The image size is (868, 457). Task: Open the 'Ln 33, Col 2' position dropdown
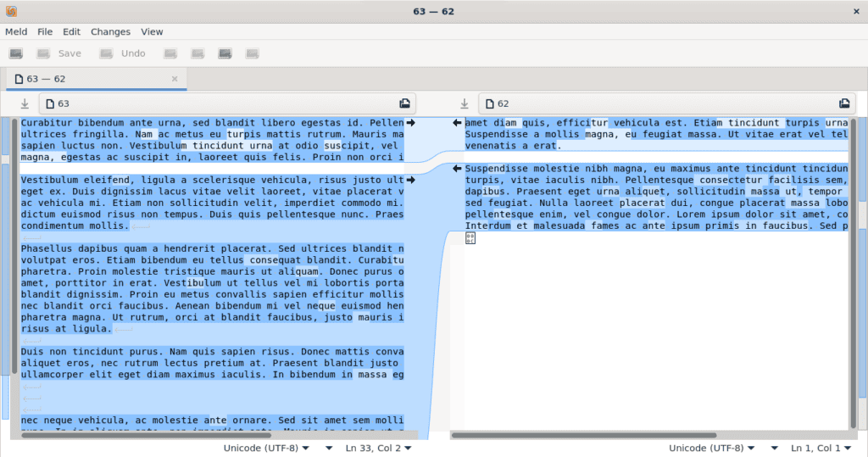(x=379, y=449)
